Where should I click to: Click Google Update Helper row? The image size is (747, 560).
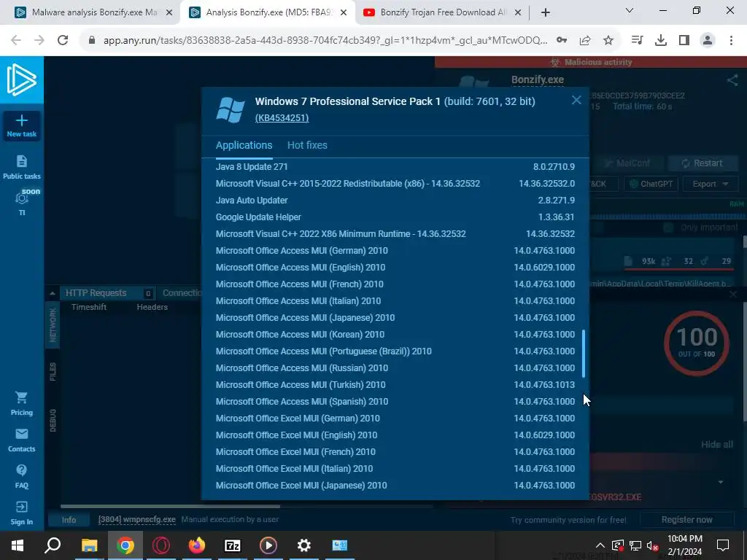(395, 217)
